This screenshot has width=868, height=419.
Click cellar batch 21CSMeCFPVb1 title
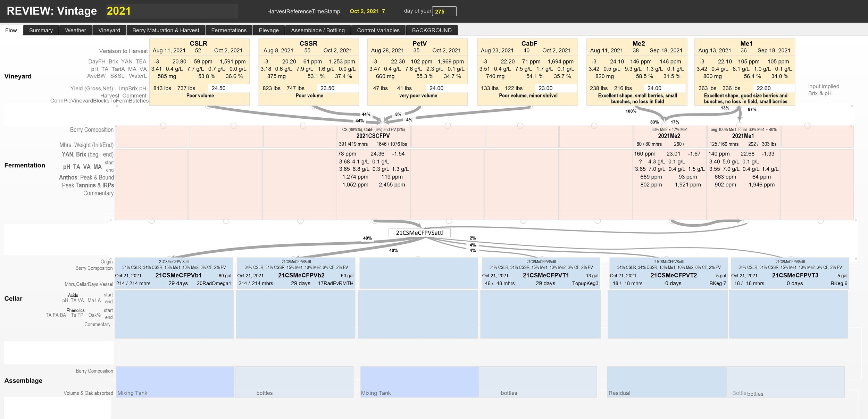tap(178, 275)
